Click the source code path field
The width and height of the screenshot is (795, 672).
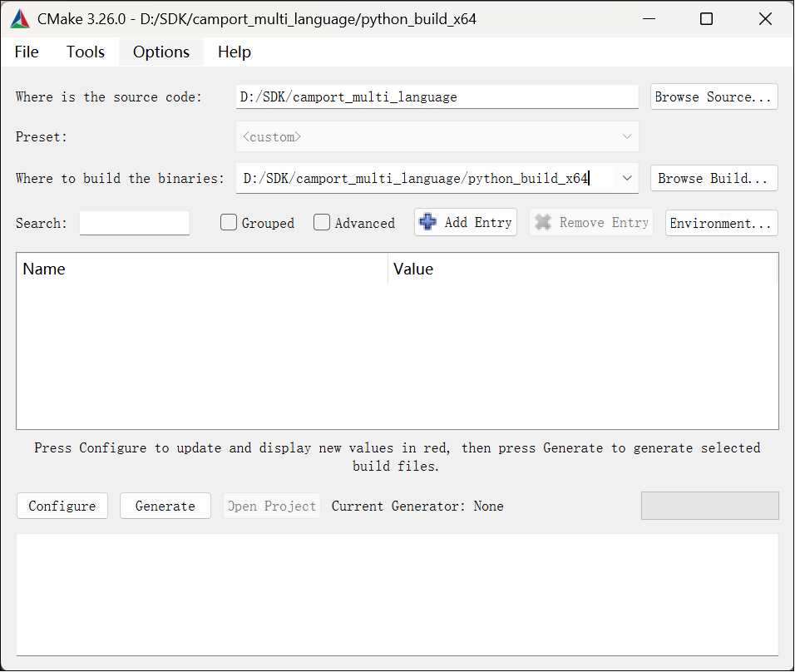pos(437,96)
